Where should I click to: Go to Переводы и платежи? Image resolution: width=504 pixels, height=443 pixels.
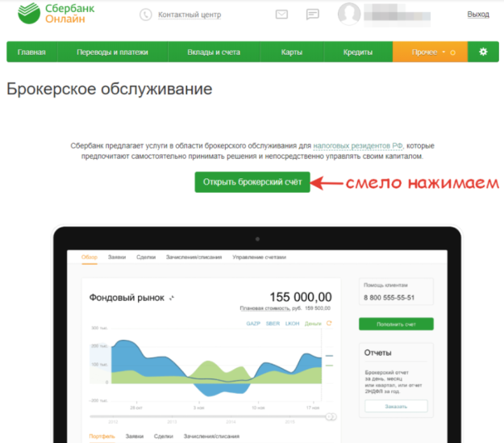coord(113,52)
